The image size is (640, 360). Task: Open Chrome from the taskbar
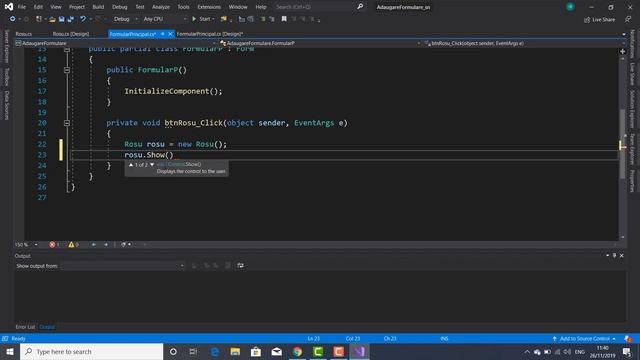click(x=298, y=351)
